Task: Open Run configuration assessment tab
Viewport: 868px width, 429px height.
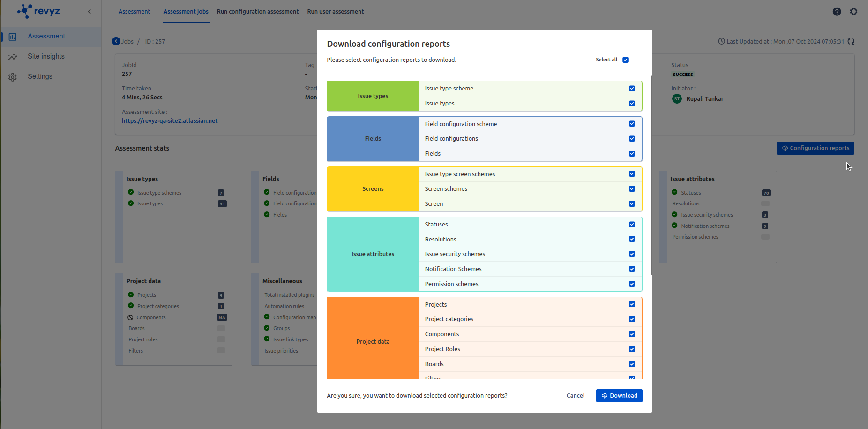Action: 258,12
